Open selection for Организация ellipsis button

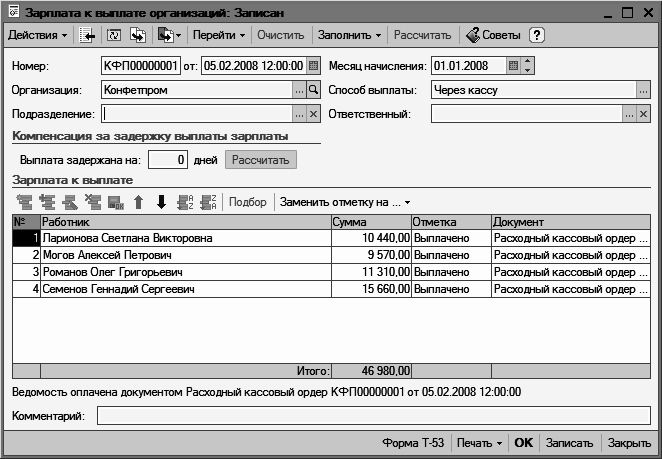[299, 90]
